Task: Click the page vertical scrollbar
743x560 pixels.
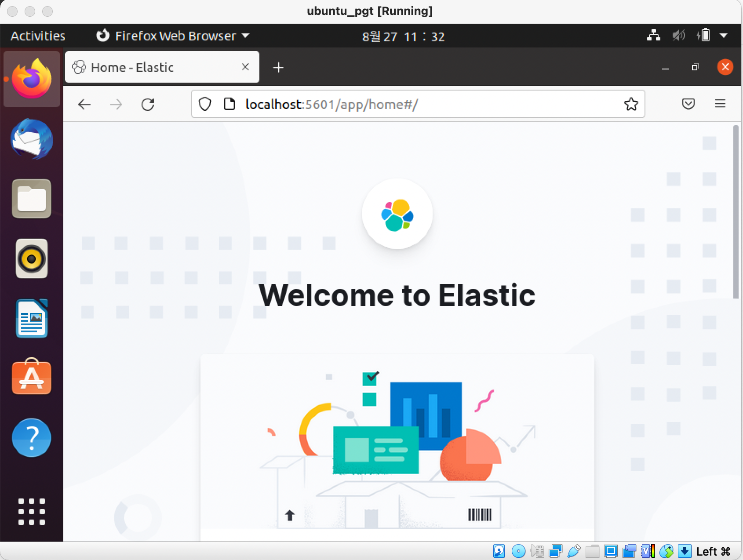Action: (736, 212)
